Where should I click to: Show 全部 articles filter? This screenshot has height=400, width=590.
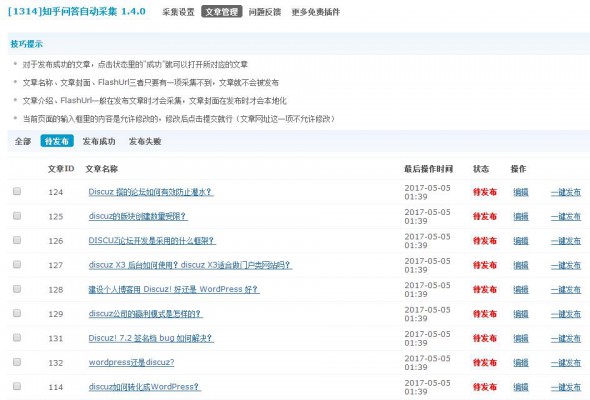tap(23, 141)
